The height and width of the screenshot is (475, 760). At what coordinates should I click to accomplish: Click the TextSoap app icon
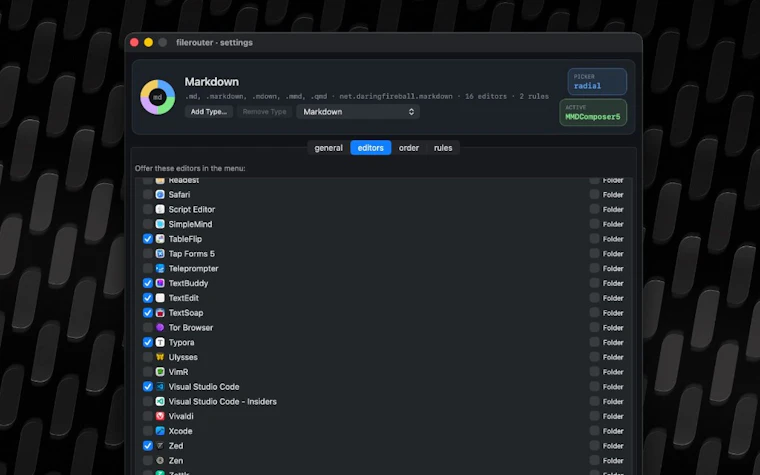click(160, 313)
